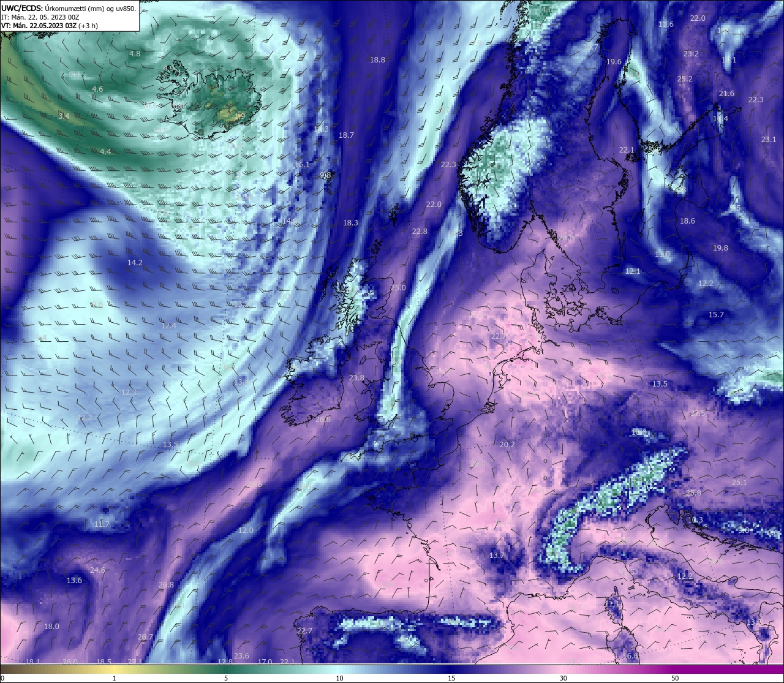Click the 11.7 value label

tap(102, 524)
